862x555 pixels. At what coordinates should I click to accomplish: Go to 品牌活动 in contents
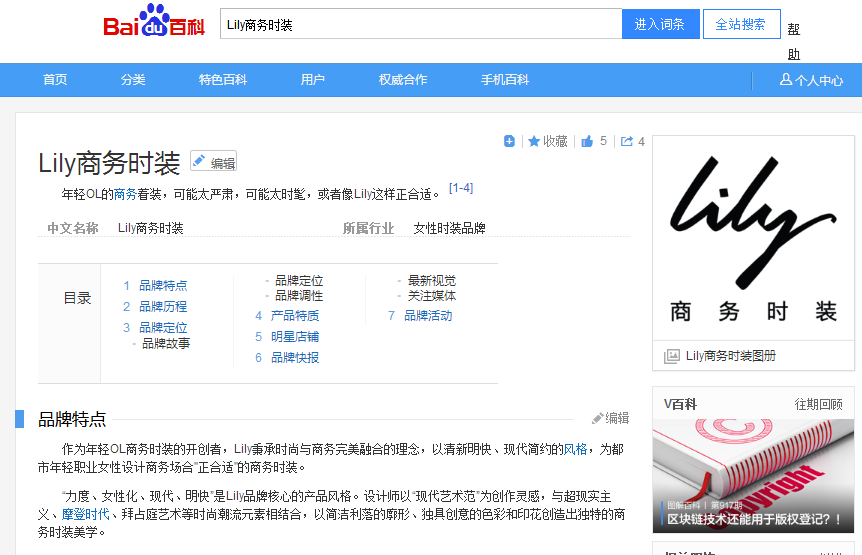point(428,316)
